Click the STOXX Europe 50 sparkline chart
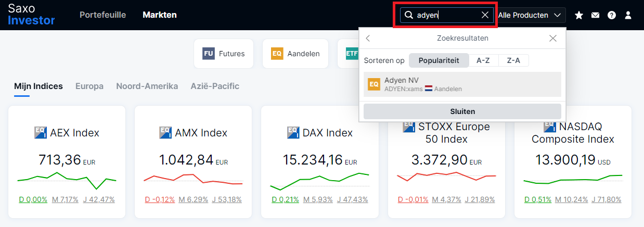 [446, 176]
